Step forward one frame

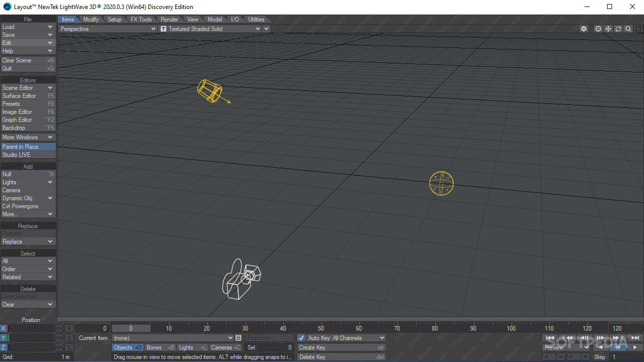point(601,338)
